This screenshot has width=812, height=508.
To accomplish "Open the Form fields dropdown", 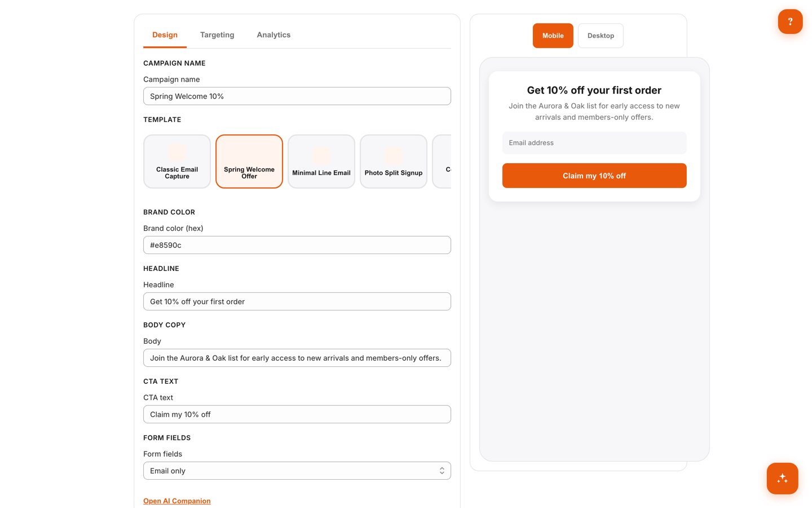I will (297, 471).
